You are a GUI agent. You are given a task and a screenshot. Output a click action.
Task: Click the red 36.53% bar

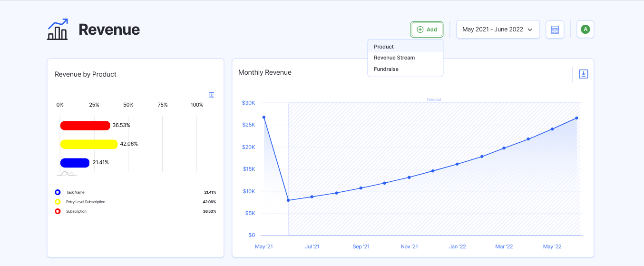click(85, 126)
